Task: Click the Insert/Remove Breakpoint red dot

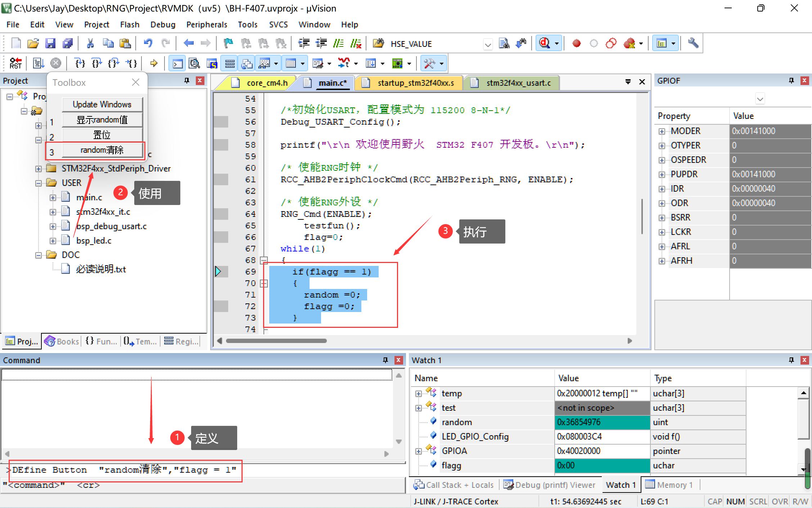Action: click(576, 44)
